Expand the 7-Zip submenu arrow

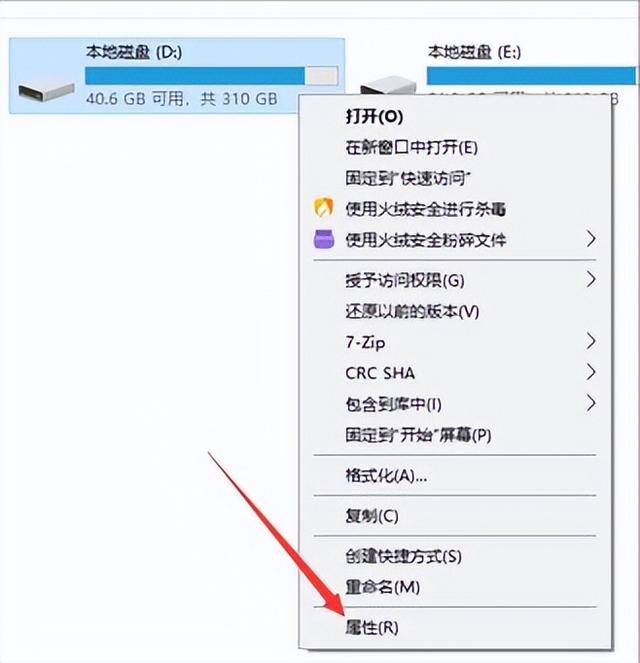click(591, 341)
